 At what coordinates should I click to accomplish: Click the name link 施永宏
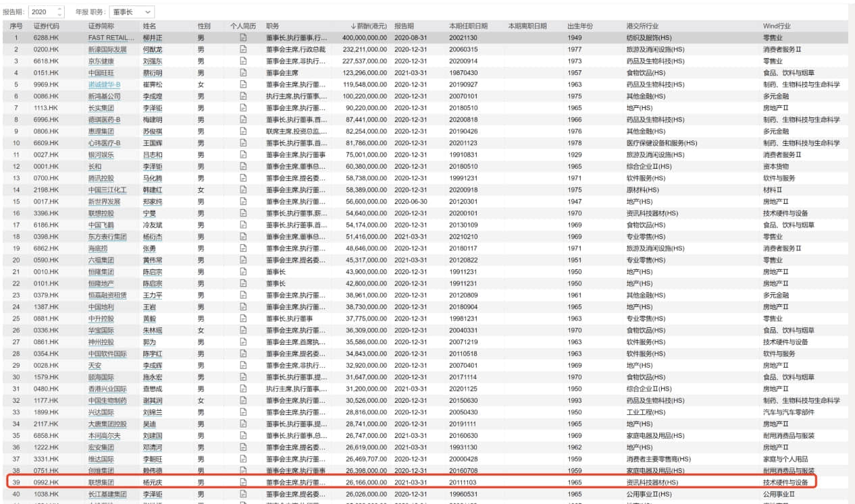[152, 377]
